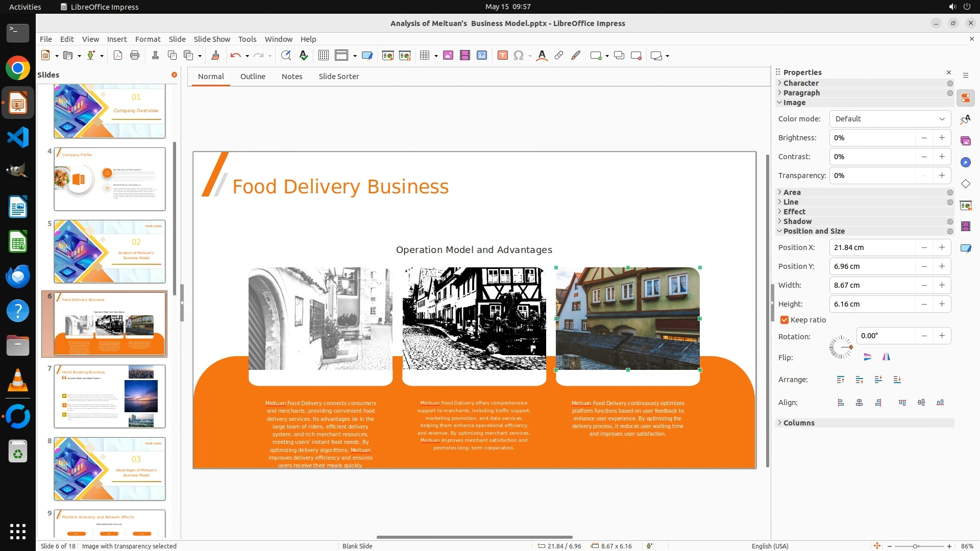Click the Export as PDF icon
Image resolution: width=980 pixels, height=551 pixels.
[x=118, y=56]
